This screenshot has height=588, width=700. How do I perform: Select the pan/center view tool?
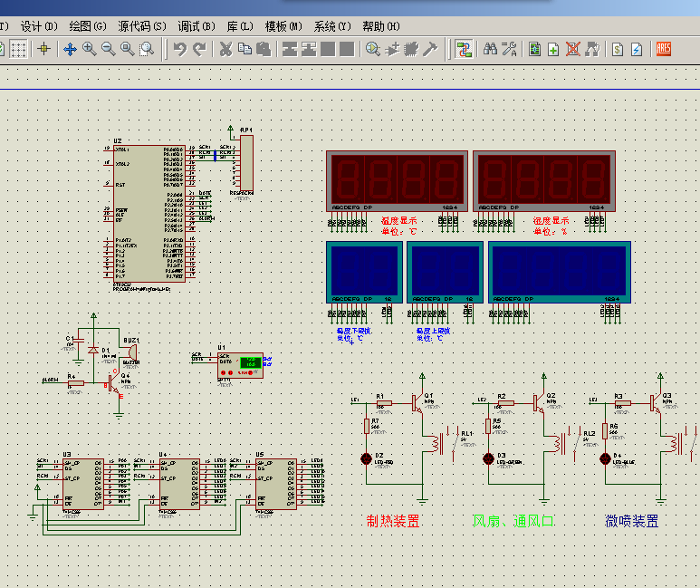(x=70, y=49)
